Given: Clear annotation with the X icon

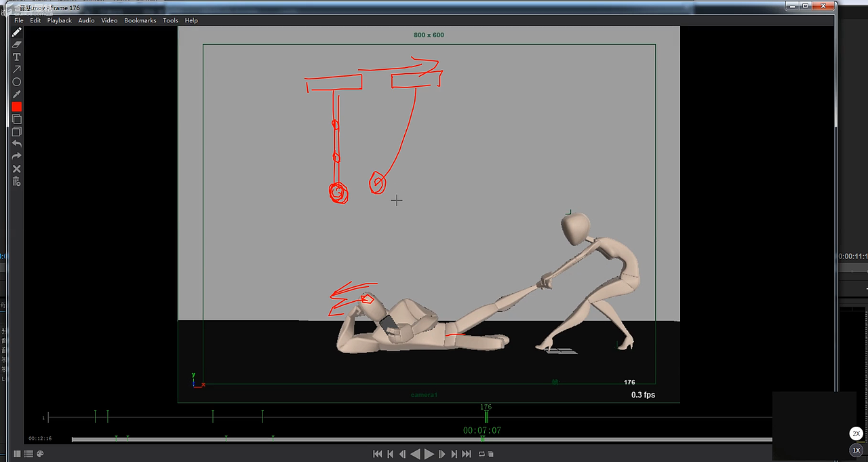Looking at the screenshot, I should (17, 169).
